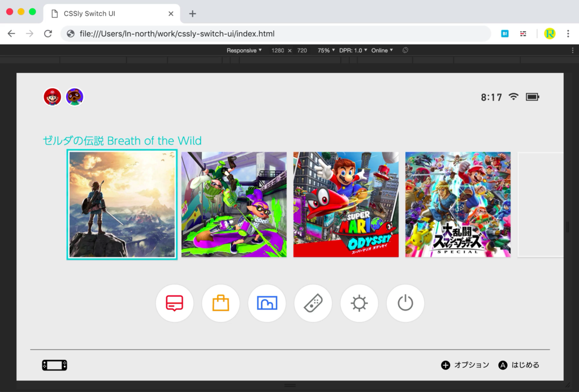Viewport: 579px width, 392px height.
Task: Open the DPR: 1.0 dropdown
Action: click(x=353, y=50)
